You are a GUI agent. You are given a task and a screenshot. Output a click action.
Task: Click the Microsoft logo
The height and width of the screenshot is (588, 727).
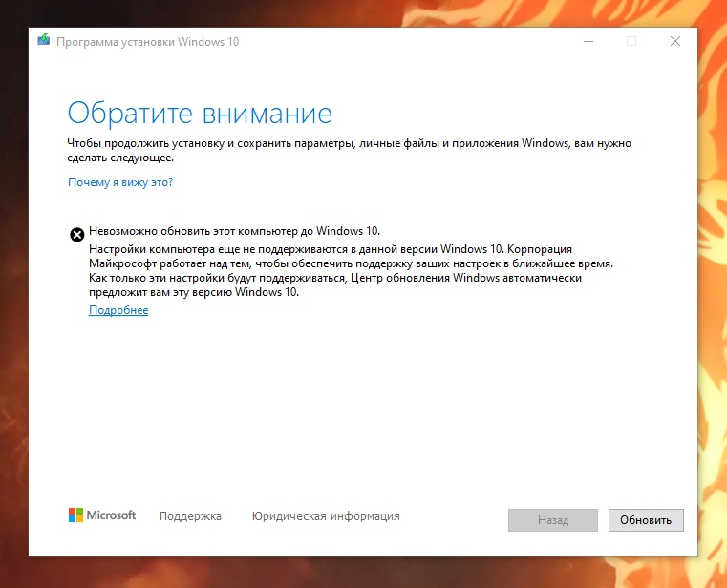102,515
